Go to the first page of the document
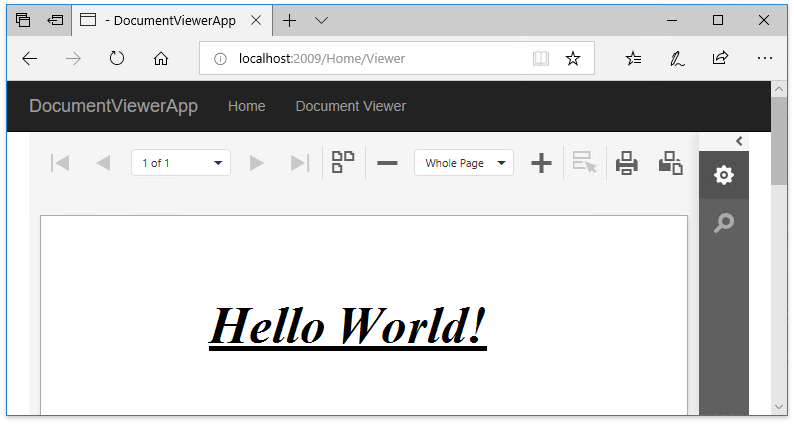 60,163
